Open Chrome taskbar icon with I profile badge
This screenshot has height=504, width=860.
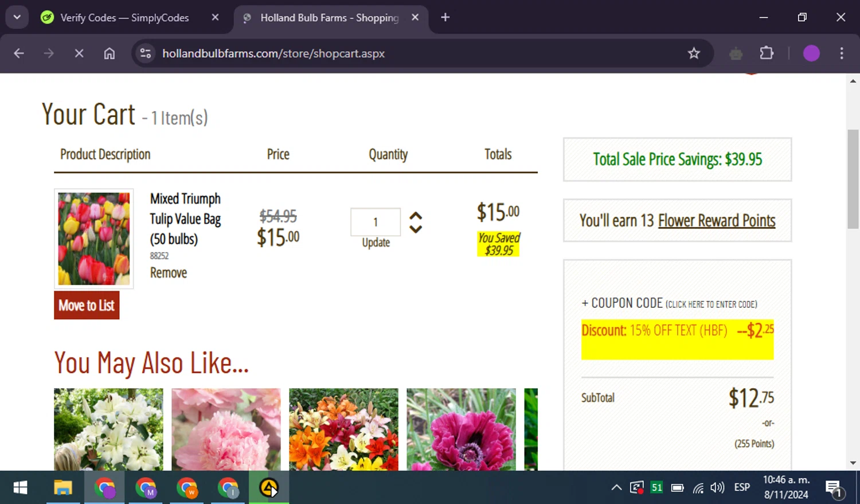tap(228, 488)
